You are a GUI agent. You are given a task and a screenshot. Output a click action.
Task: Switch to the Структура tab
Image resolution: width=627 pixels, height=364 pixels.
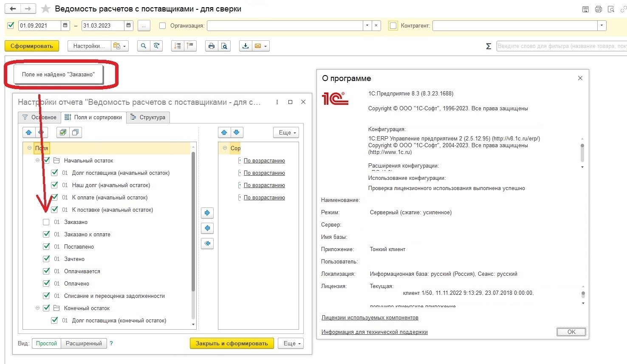tap(148, 118)
